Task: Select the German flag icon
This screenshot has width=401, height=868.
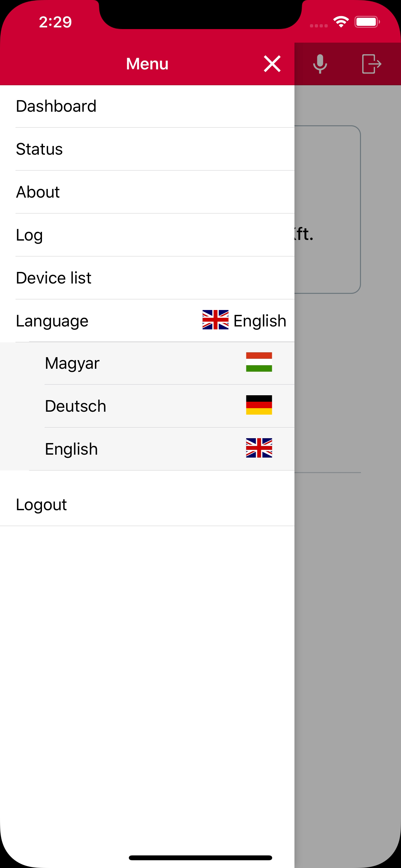Action: click(259, 405)
